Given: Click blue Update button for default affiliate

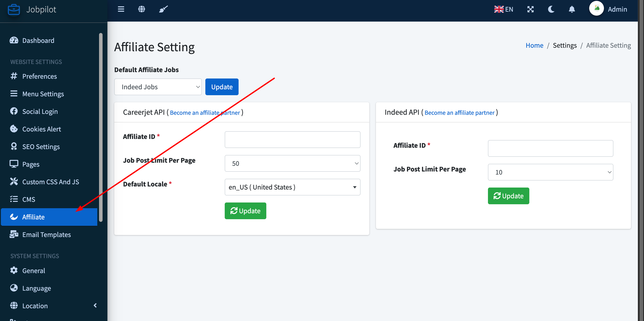Looking at the screenshot, I should (x=222, y=87).
